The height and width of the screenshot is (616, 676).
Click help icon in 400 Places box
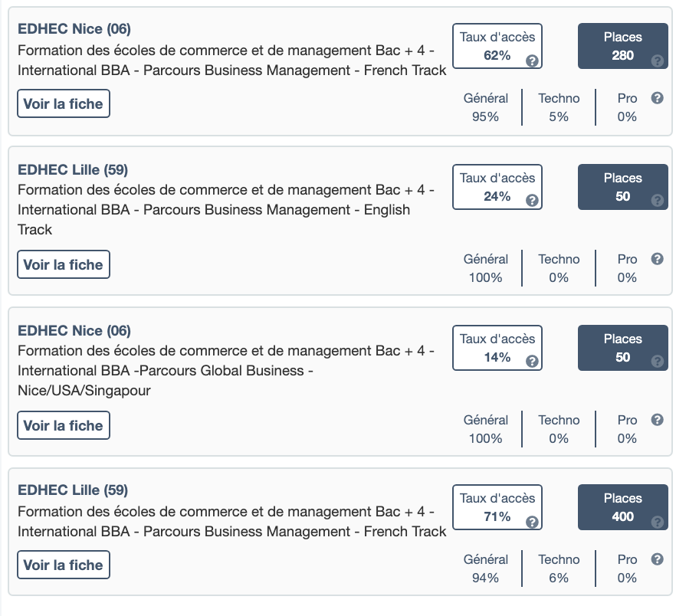pos(657,523)
